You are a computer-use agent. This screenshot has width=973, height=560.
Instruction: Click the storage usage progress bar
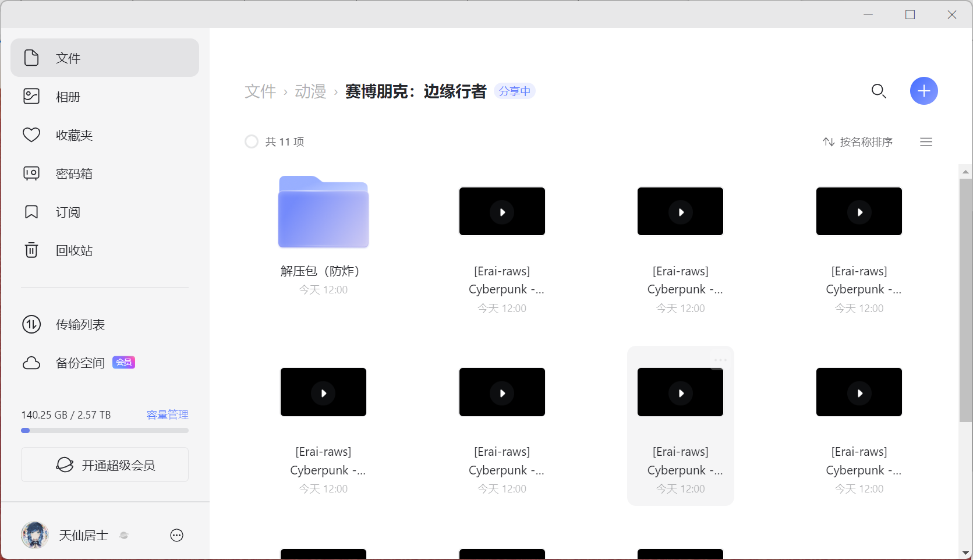[105, 431]
